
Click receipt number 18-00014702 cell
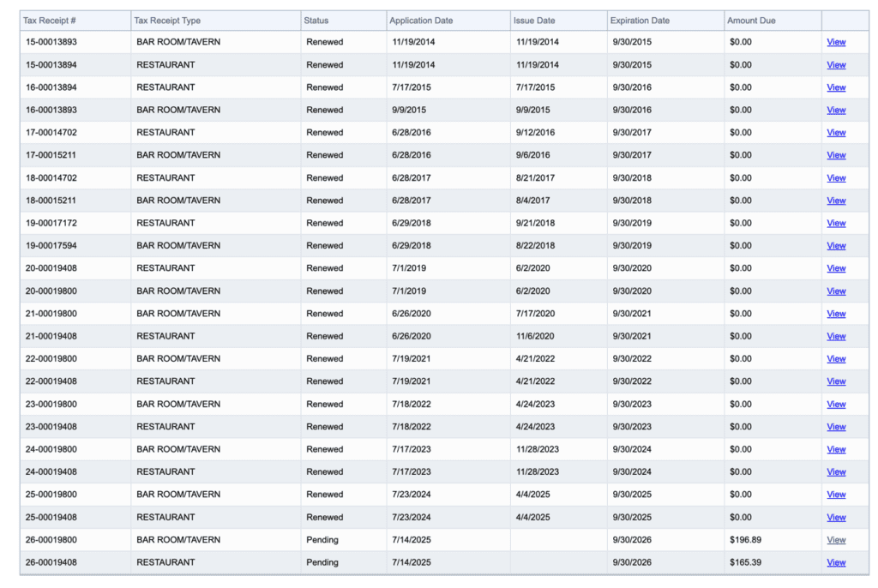click(52, 178)
